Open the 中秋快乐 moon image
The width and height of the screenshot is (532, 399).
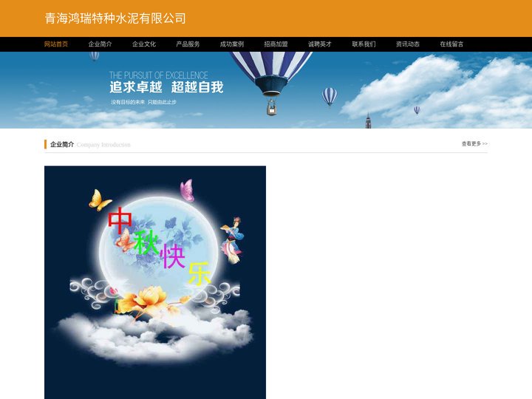click(155, 282)
